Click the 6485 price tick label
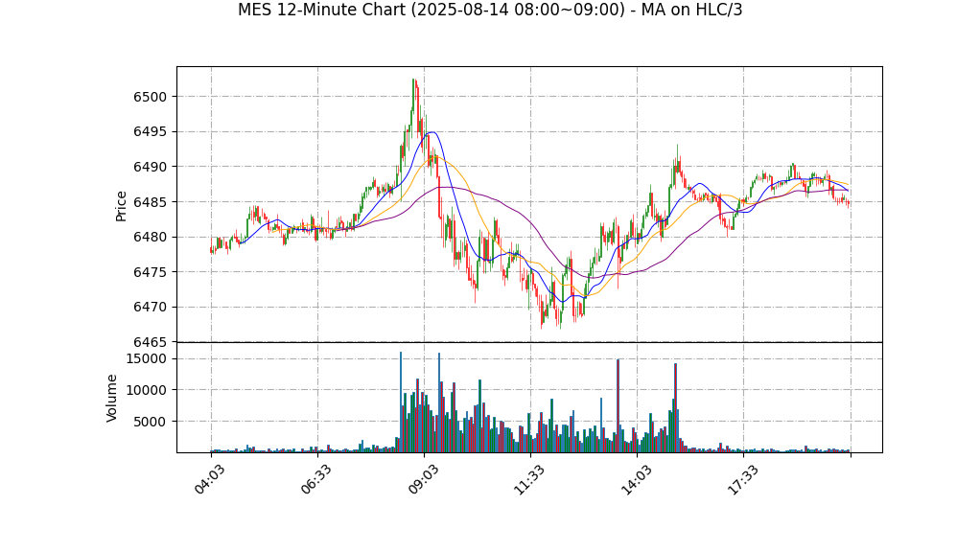The width and height of the screenshot is (980, 551). (x=150, y=202)
